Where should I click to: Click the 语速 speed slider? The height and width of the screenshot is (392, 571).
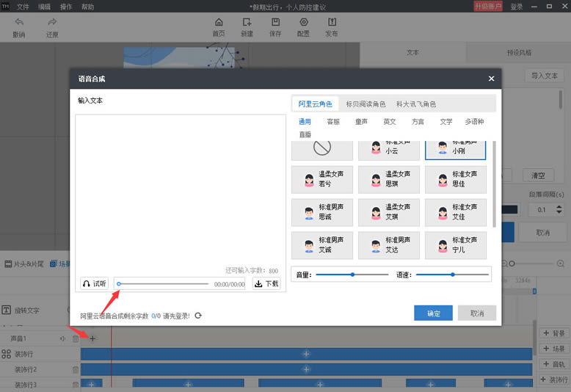pyautogui.click(x=452, y=275)
